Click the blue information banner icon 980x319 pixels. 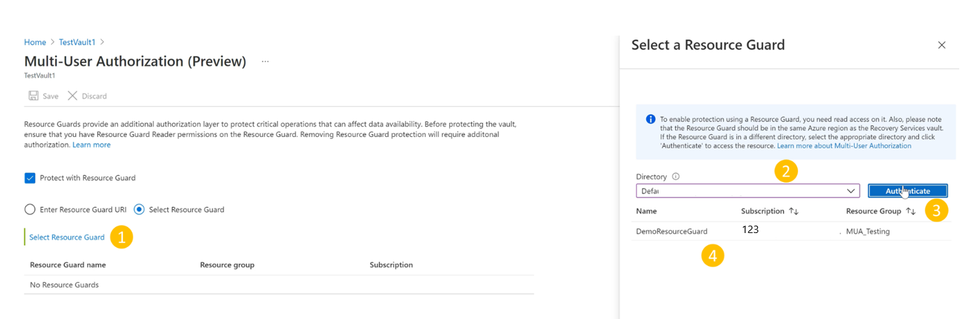(650, 119)
